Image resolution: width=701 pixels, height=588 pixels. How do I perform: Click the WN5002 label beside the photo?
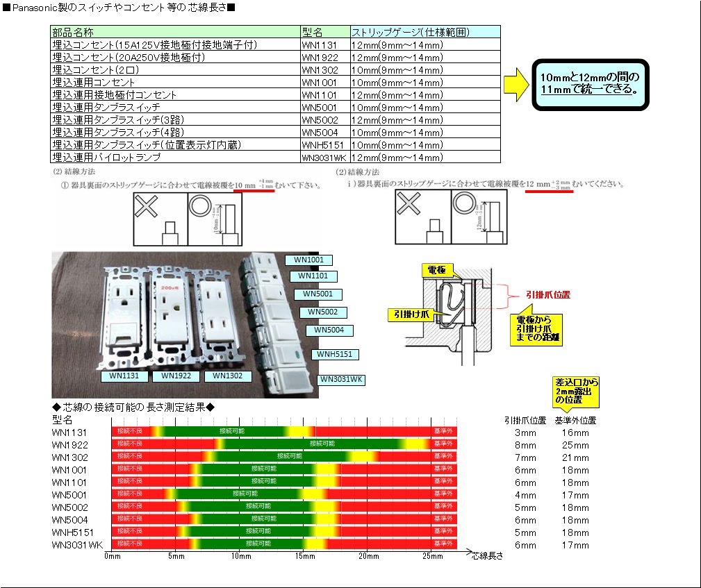(x=323, y=312)
